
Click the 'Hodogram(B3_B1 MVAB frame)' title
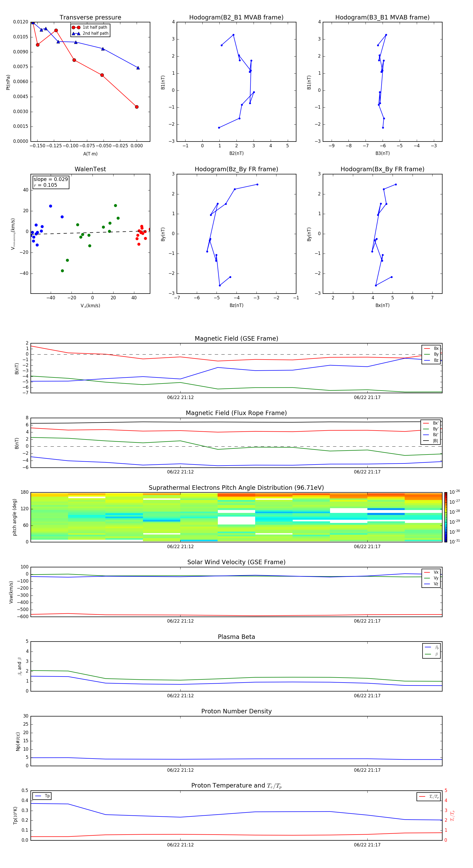pyautogui.click(x=382, y=18)
